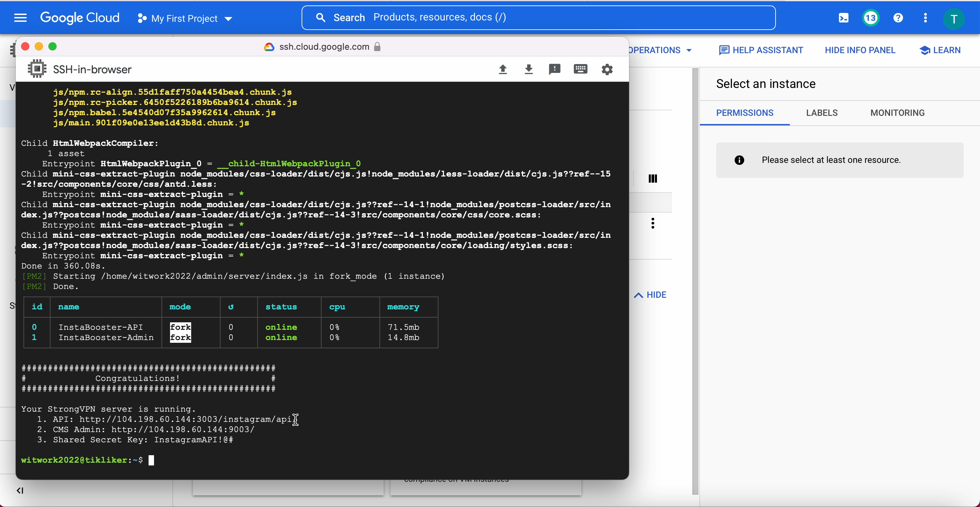Activate Cloud Shell from the top bar

843,18
